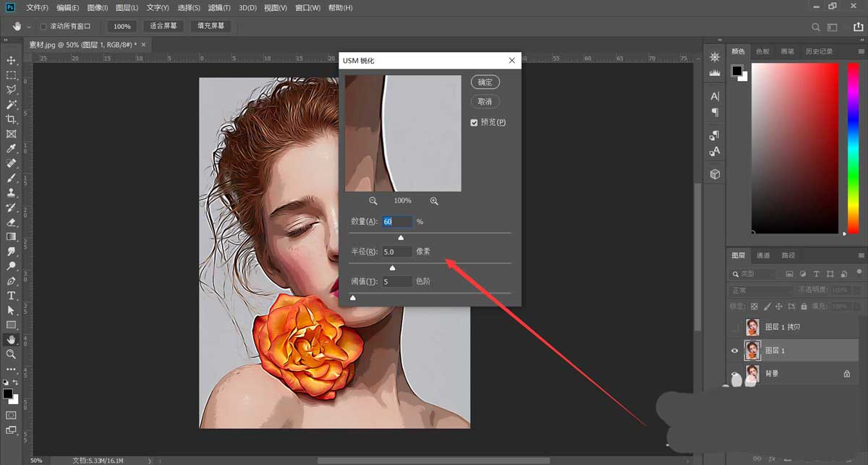The height and width of the screenshot is (465, 868).
Task: Select the Magic Wand tool
Action: [x=11, y=105]
